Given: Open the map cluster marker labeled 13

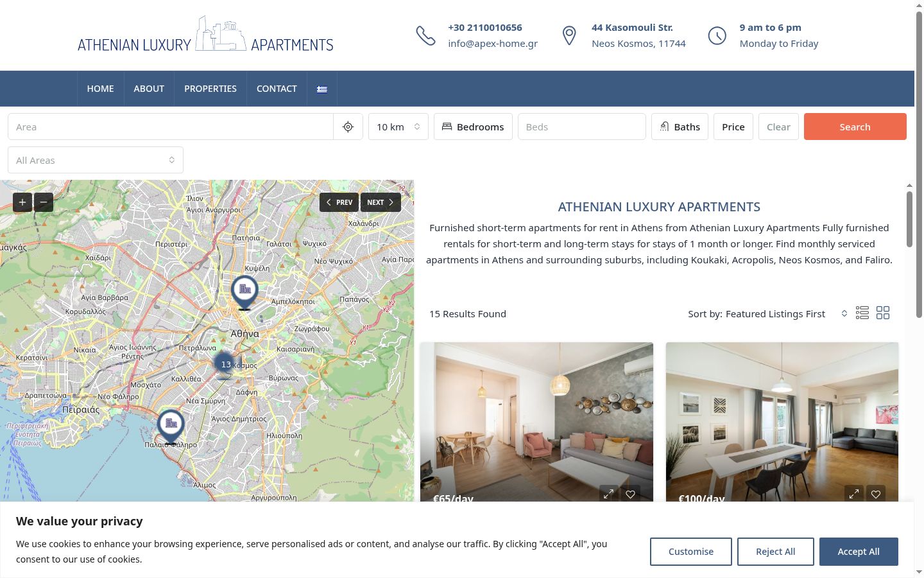Looking at the screenshot, I should (225, 364).
